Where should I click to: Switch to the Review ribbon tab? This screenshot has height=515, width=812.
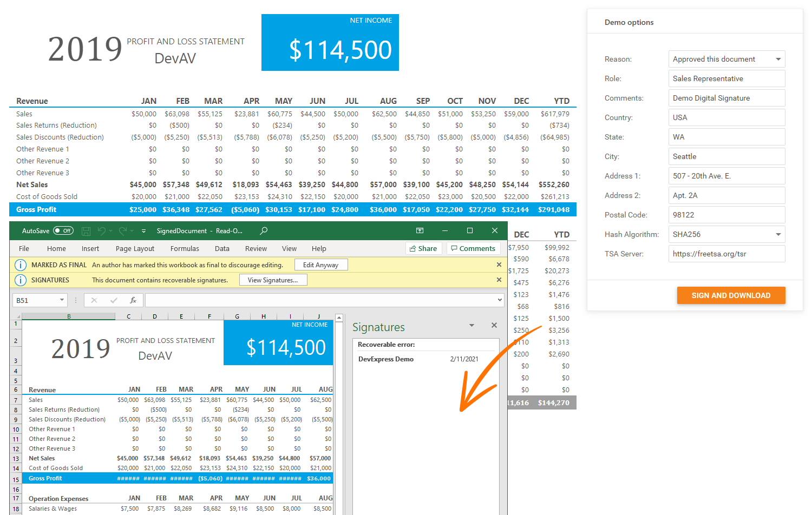point(256,248)
